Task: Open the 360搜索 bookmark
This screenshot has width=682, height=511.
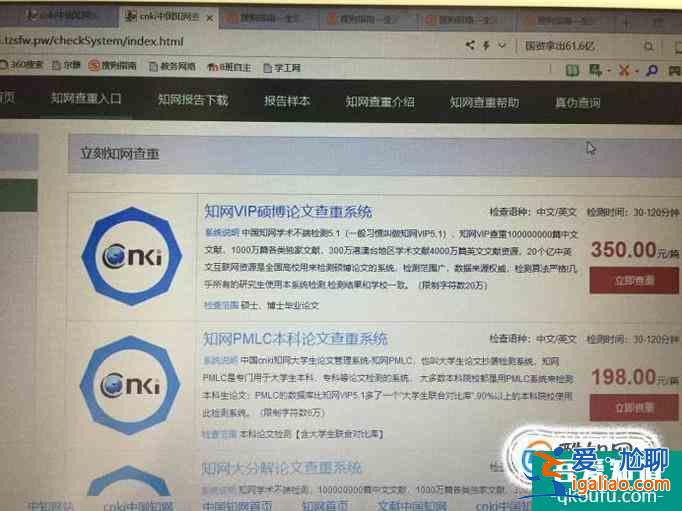Action: pyautogui.click(x=21, y=66)
